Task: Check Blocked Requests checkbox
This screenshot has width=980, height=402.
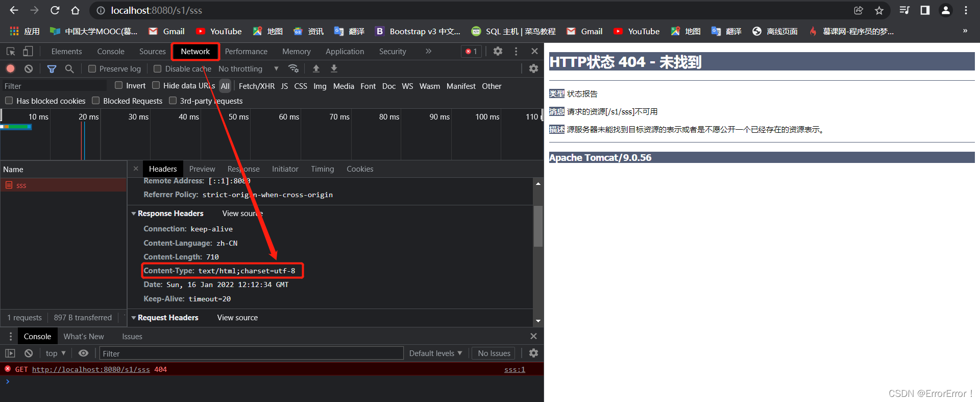Action: coord(95,101)
